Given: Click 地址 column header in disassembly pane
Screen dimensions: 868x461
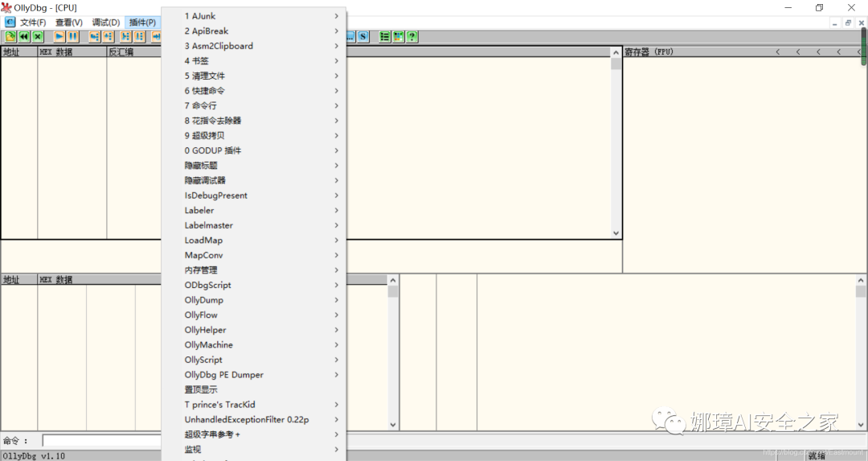Looking at the screenshot, I should click(19, 52).
